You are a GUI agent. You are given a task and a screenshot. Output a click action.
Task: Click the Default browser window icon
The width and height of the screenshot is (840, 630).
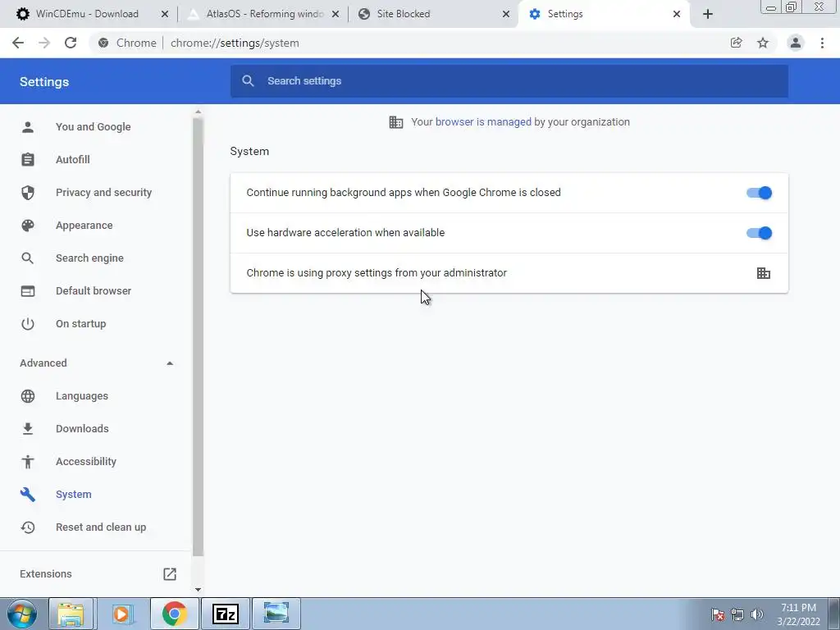point(28,291)
